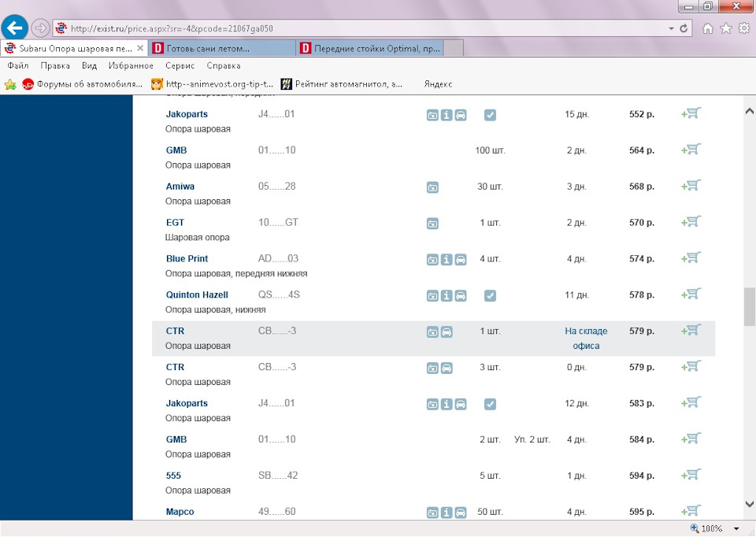Expand address bar history dropdown arrow
756x537 pixels.
pos(671,28)
